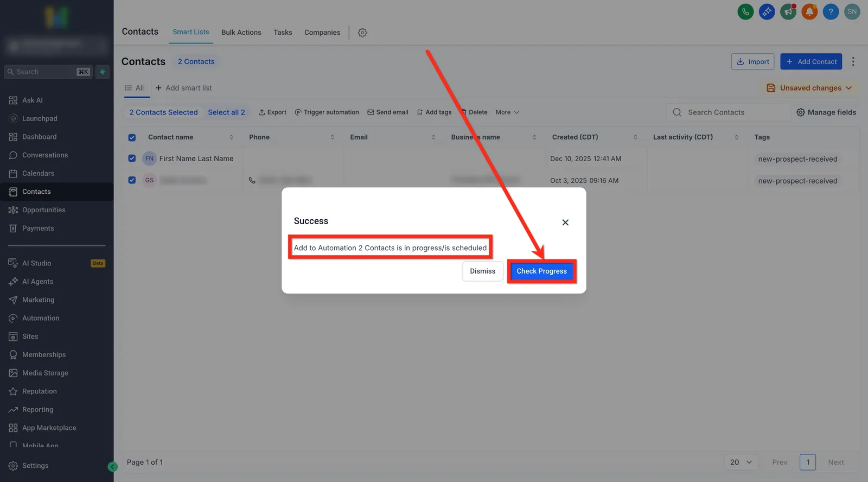Sort by Phone column
868x482 pixels.
(x=333, y=137)
